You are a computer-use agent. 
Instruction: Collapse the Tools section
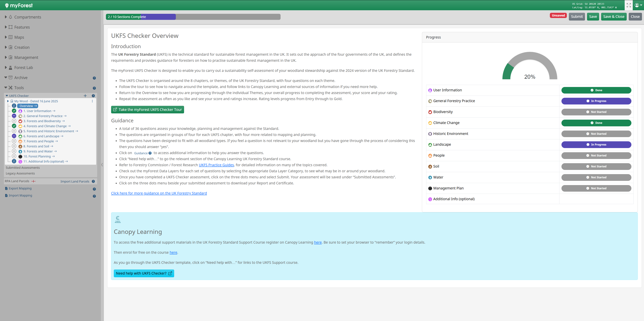pos(6,87)
